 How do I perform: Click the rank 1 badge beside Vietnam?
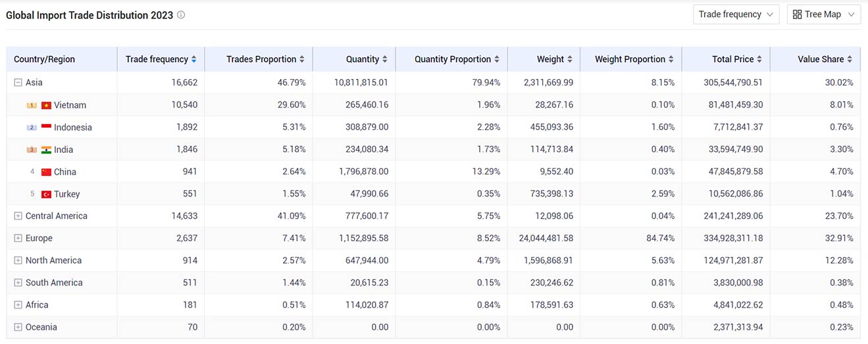[32, 105]
